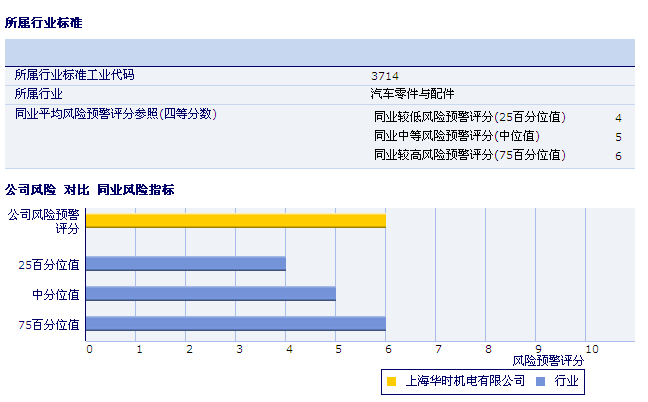This screenshot has height=402, width=648.
Task: Click the blue 75百分位值 bar in chart
Action: (x=236, y=324)
